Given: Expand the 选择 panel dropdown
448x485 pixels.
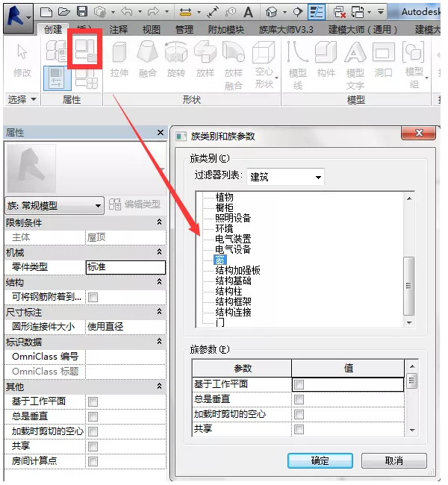Looking at the screenshot, I should (22, 99).
